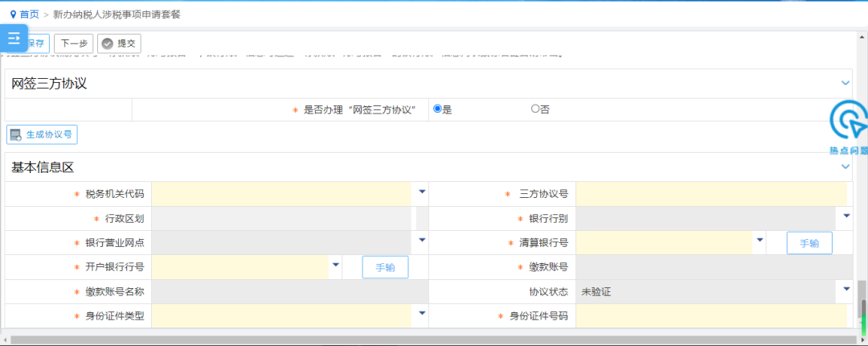Collapse the 网签三方协议 section chevron
The image size is (868, 346).
pyautogui.click(x=845, y=83)
